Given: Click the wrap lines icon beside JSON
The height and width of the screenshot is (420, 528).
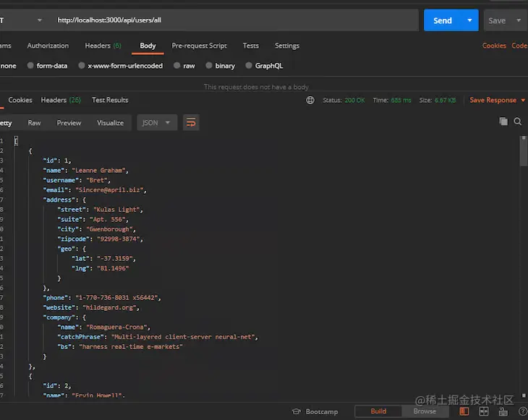Looking at the screenshot, I should tap(191, 122).
